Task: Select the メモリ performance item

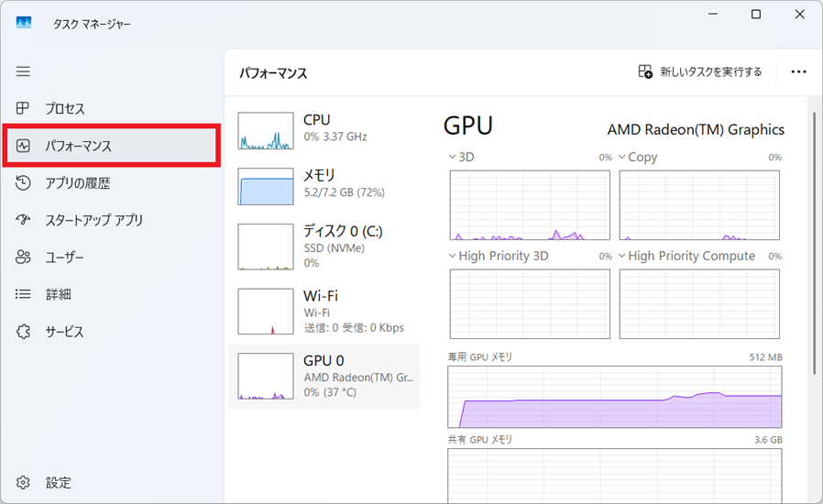Action: point(324,184)
